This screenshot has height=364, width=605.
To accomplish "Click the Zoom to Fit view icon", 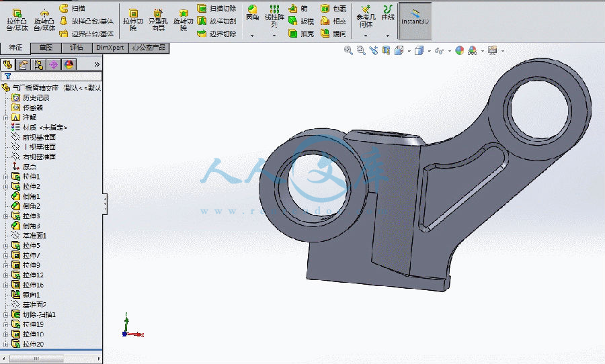I will pos(348,50).
